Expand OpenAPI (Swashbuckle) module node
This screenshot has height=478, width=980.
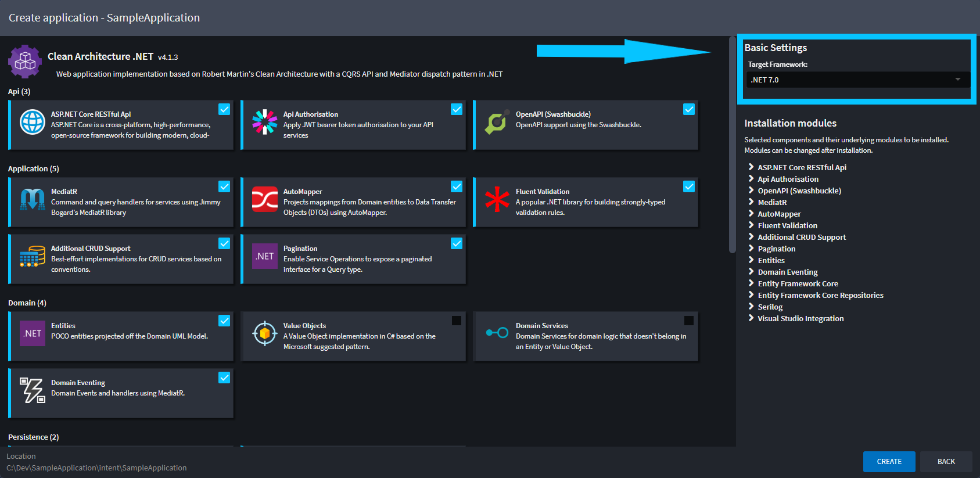751,191
